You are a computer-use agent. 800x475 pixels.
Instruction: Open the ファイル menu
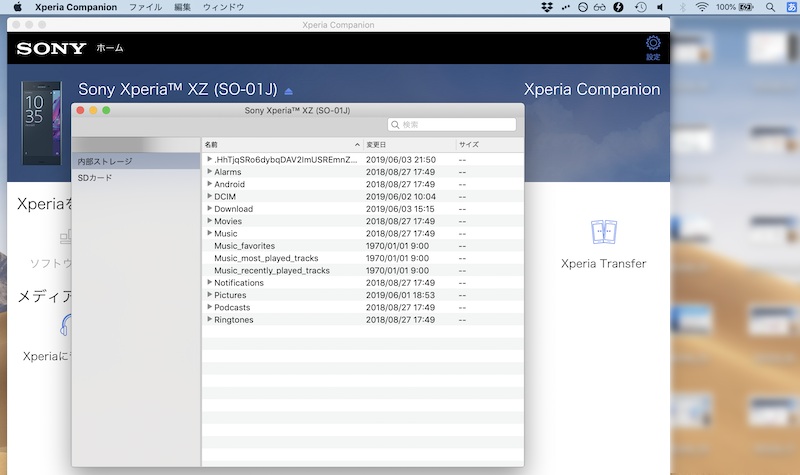(145, 7)
